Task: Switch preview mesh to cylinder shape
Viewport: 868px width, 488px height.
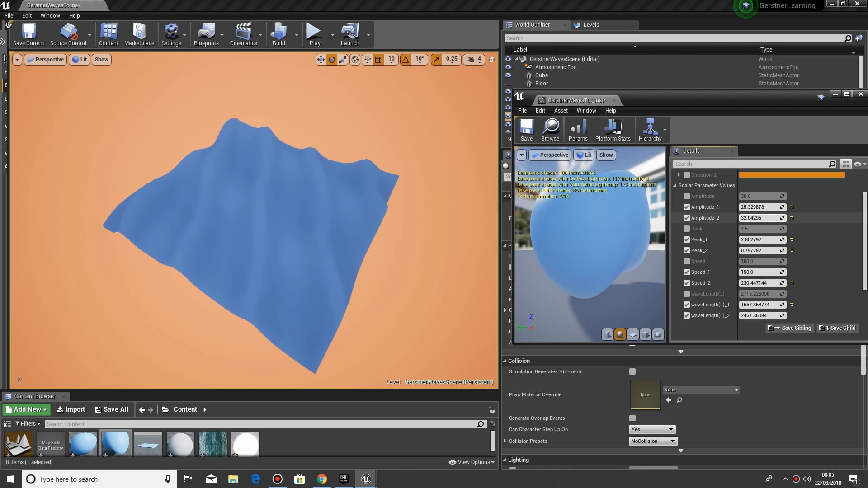Action: click(x=607, y=334)
